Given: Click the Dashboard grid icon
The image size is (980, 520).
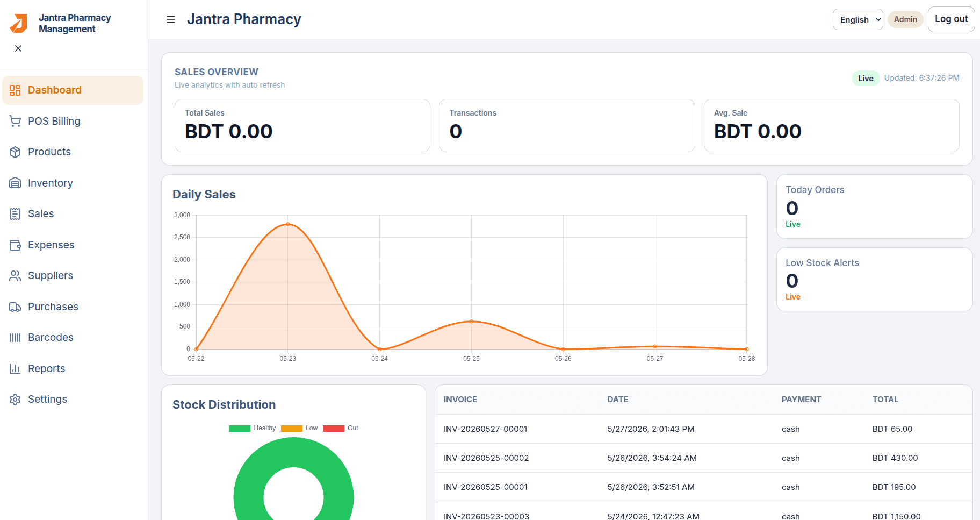Looking at the screenshot, I should tap(15, 90).
